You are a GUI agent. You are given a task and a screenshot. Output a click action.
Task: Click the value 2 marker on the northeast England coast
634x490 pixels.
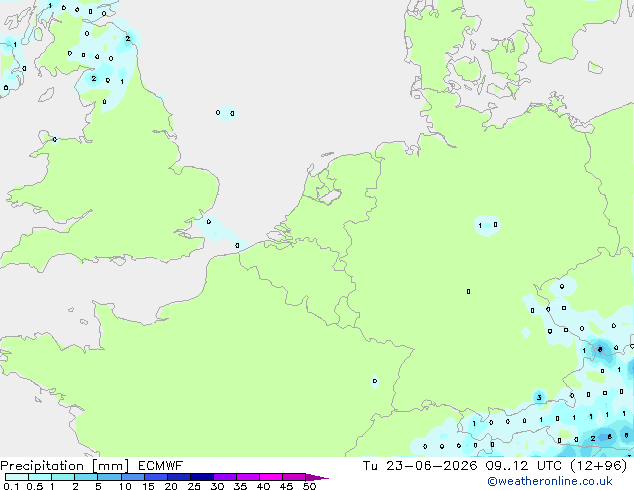pos(128,38)
